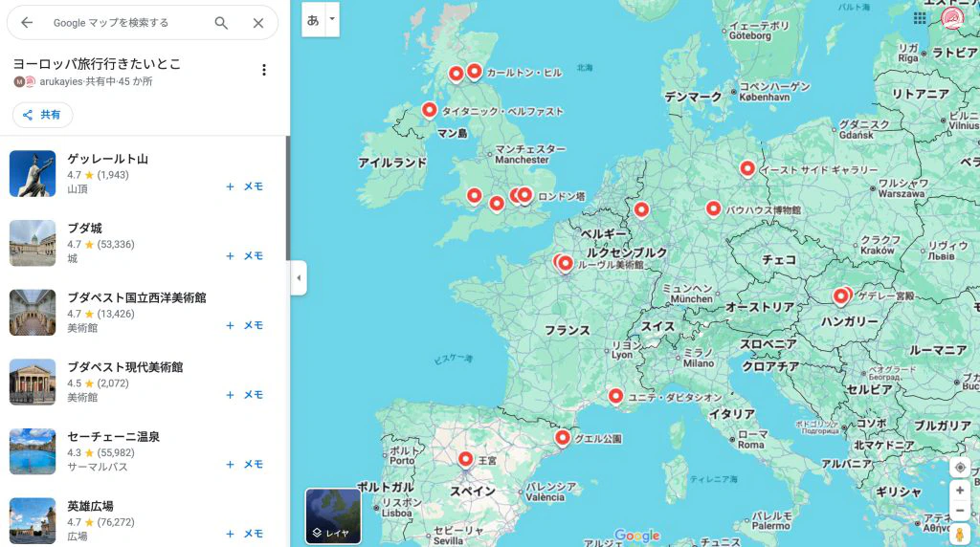The image size is (980, 547).
Task: Click the 共有 share button
Action: coord(42,115)
